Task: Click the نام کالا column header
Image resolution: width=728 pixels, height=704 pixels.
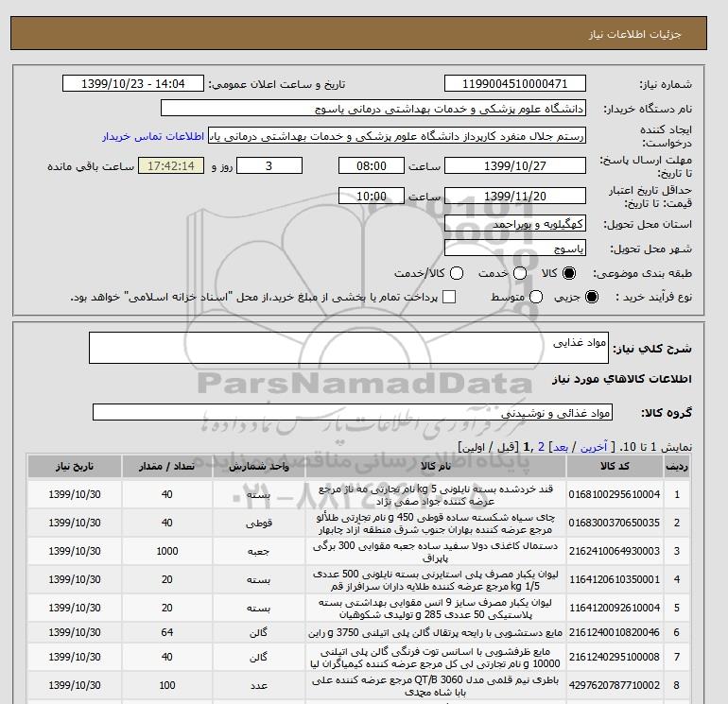Action: (x=436, y=467)
